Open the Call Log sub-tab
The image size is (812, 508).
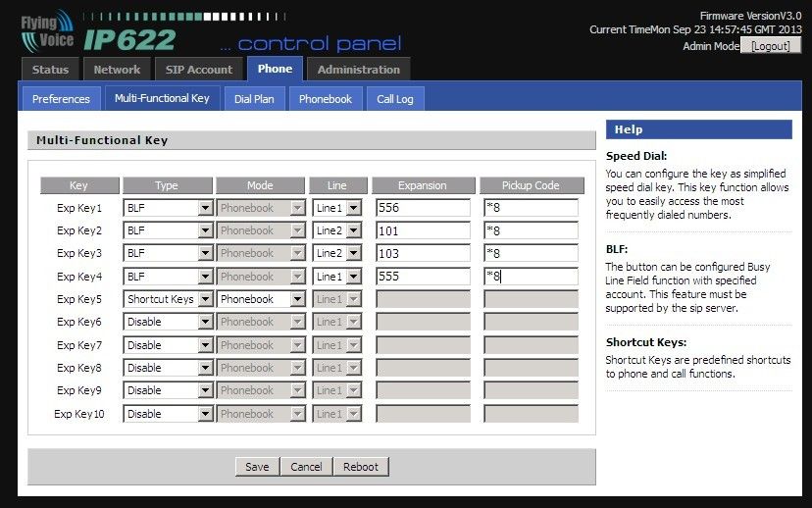coord(395,99)
